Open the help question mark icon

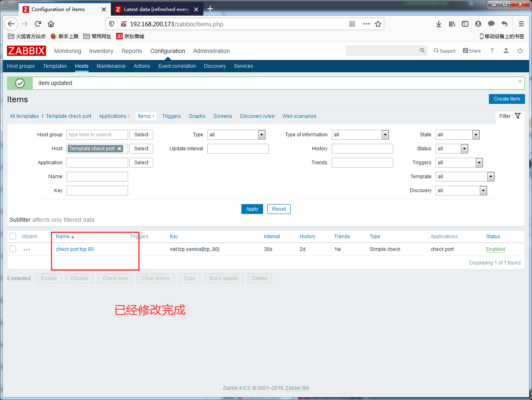coord(492,51)
